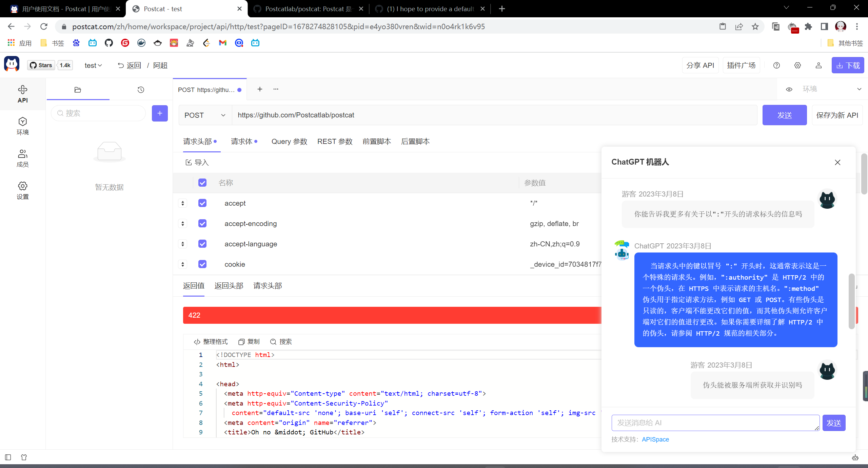Uncheck the accept header checkbox

click(202, 203)
